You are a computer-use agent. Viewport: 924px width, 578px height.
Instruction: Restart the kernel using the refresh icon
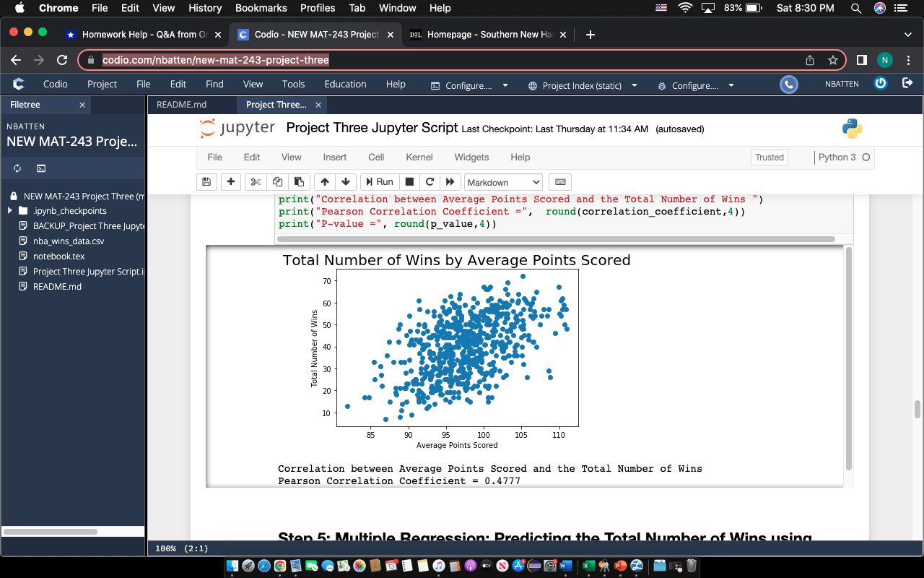(429, 181)
